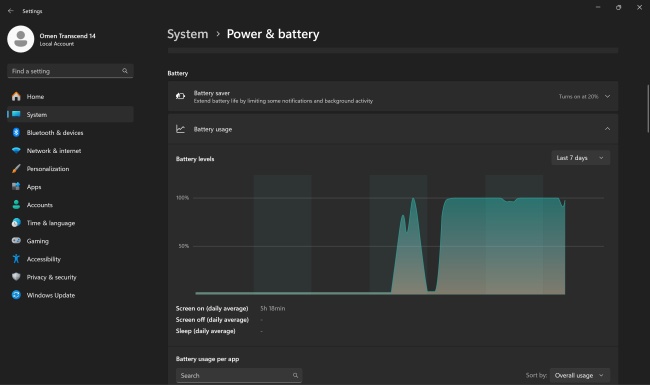Open Windows Update page
This screenshot has width=650, height=385.
pyautogui.click(x=70, y=295)
